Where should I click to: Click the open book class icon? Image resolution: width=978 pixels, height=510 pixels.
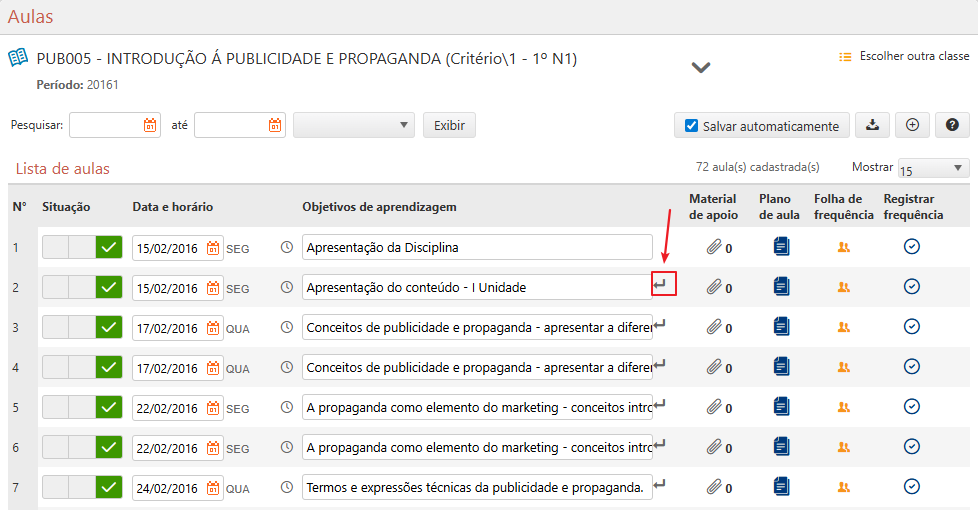click(18, 58)
